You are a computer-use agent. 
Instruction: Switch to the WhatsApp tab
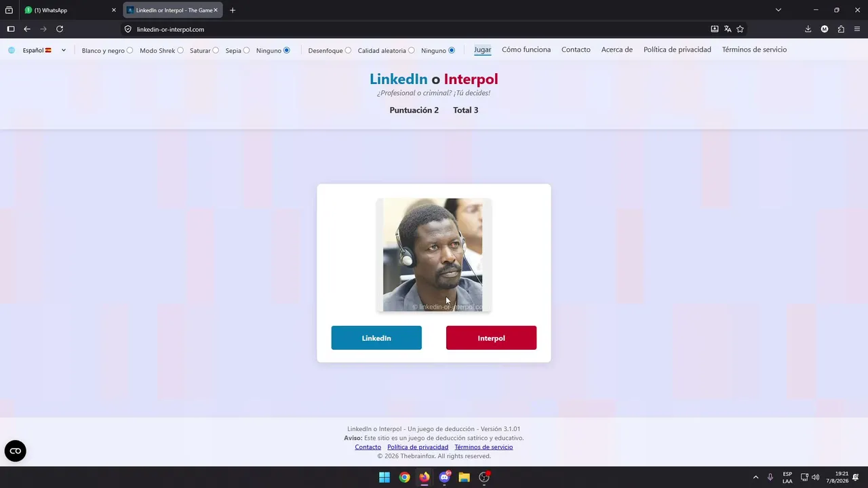[71, 10]
